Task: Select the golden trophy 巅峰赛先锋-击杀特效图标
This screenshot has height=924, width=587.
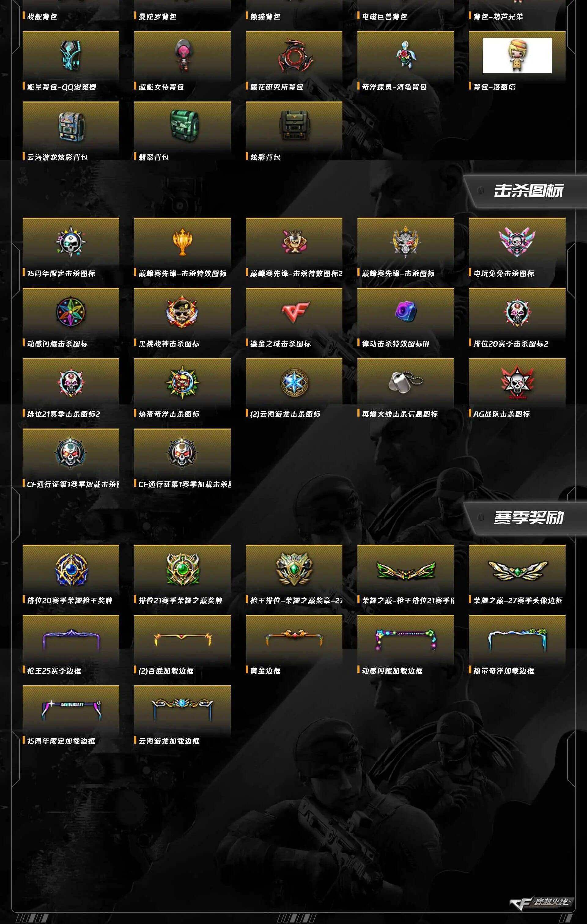Action: point(182,242)
